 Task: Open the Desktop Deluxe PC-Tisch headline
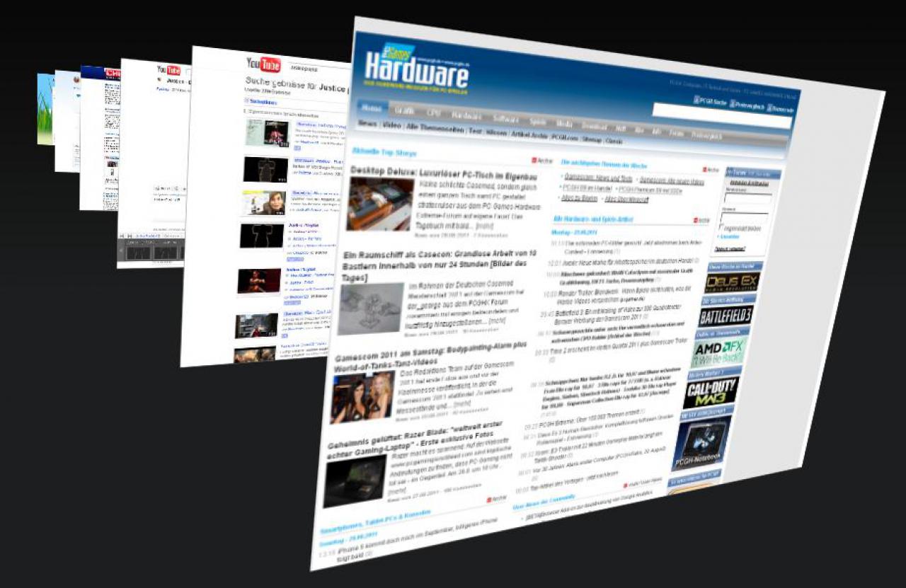(444, 175)
